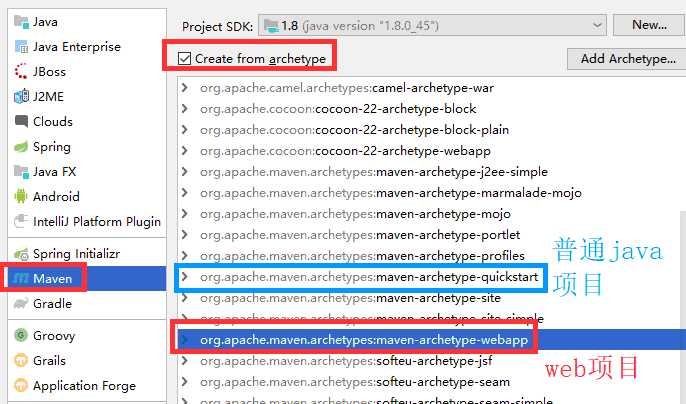Expand cocoon-22-archetype-block node

point(185,109)
